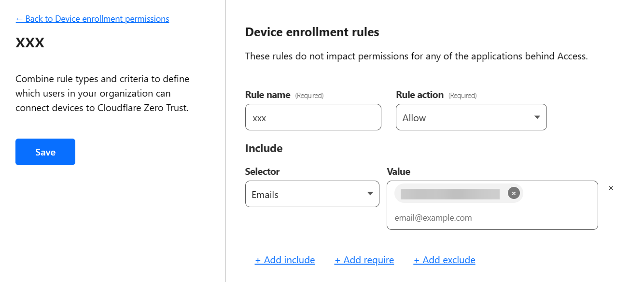Remove the email chip from Value field
Image resolution: width=644 pixels, height=282 pixels.
[514, 193]
